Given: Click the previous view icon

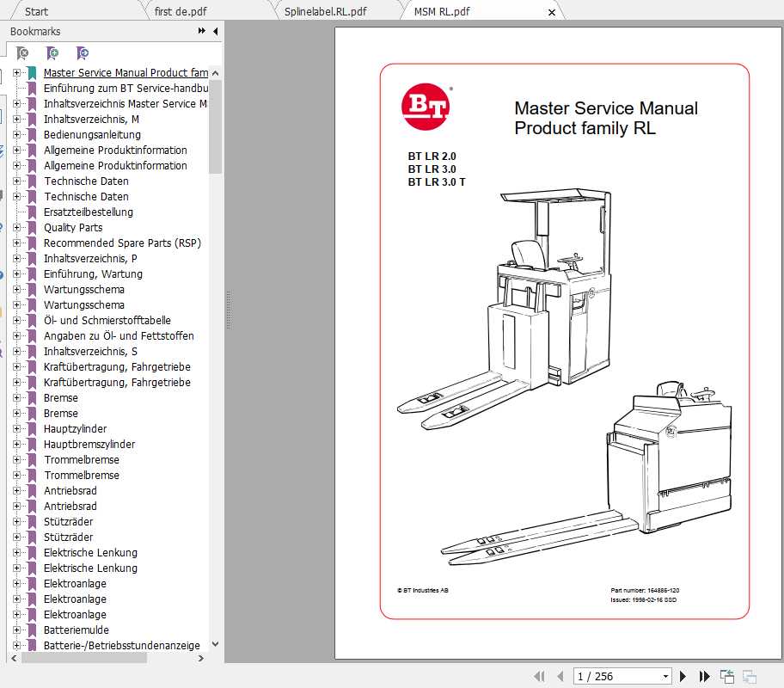Looking at the screenshot, I should tap(727, 677).
